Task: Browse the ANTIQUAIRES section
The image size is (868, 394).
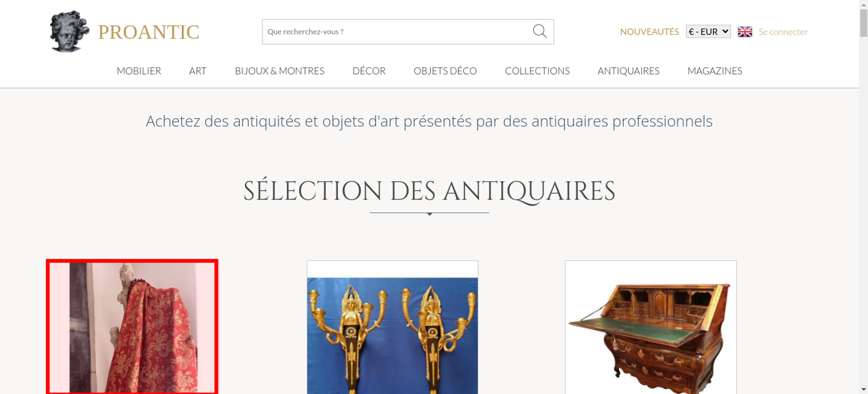Action: click(x=628, y=71)
